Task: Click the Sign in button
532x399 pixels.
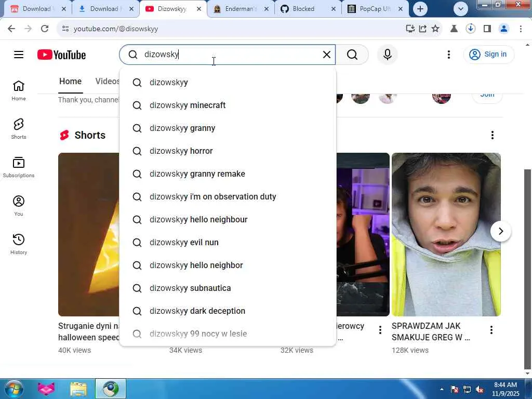Action: click(x=488, y=54)
